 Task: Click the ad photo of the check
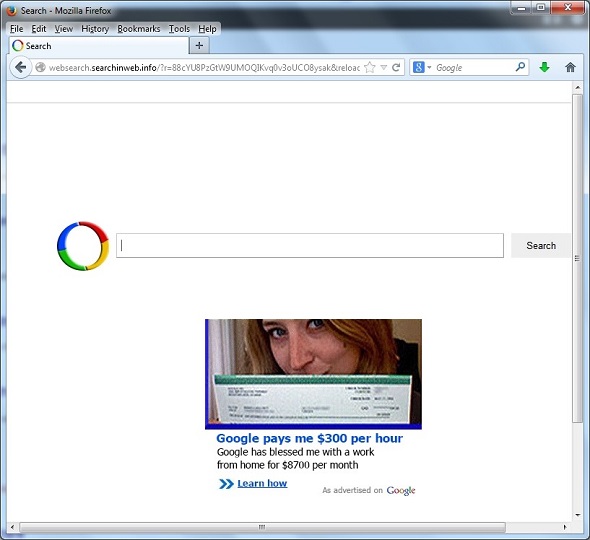point(313,374)
